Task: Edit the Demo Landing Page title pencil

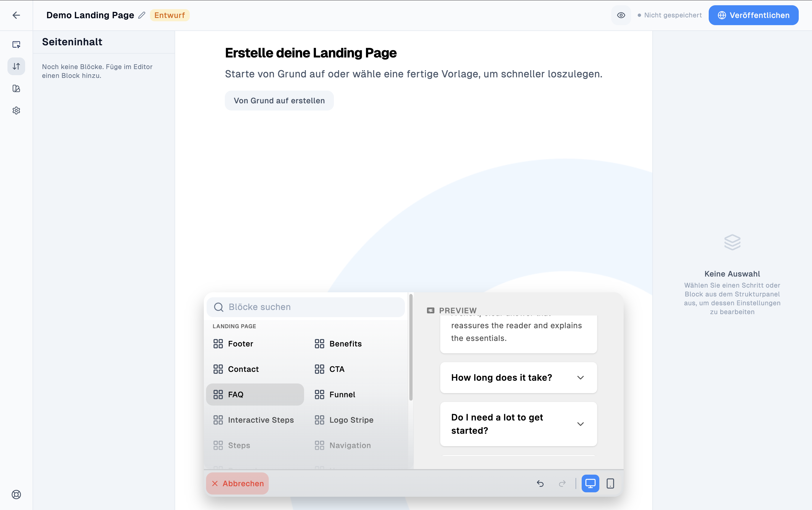Action: (142, 15)
